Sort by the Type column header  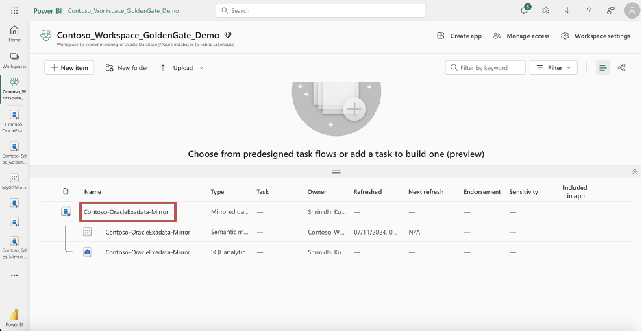pos(217,192)
